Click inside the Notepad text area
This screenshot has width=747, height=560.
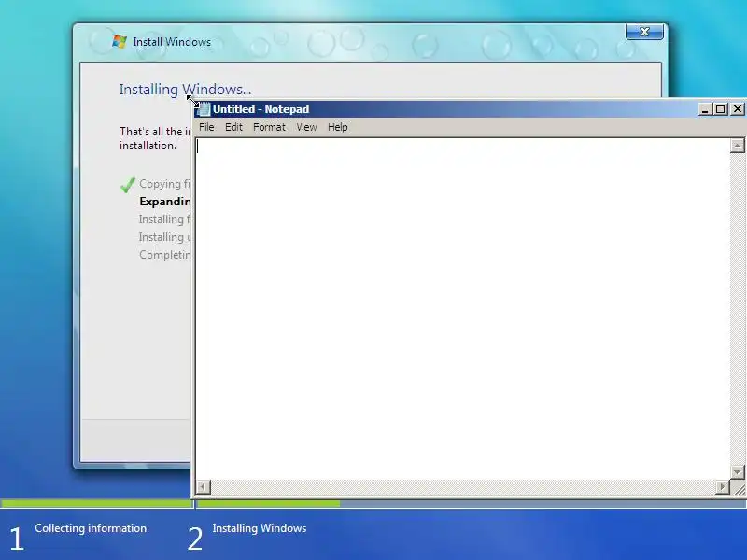point(462,309)
